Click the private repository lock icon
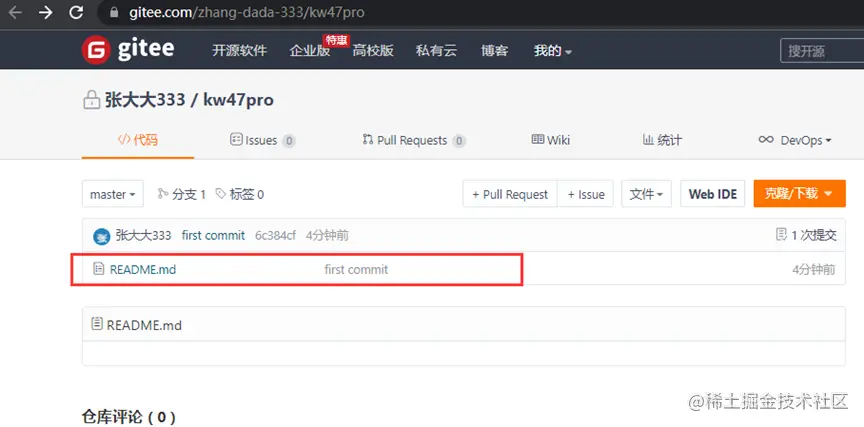 pos(90,100)
